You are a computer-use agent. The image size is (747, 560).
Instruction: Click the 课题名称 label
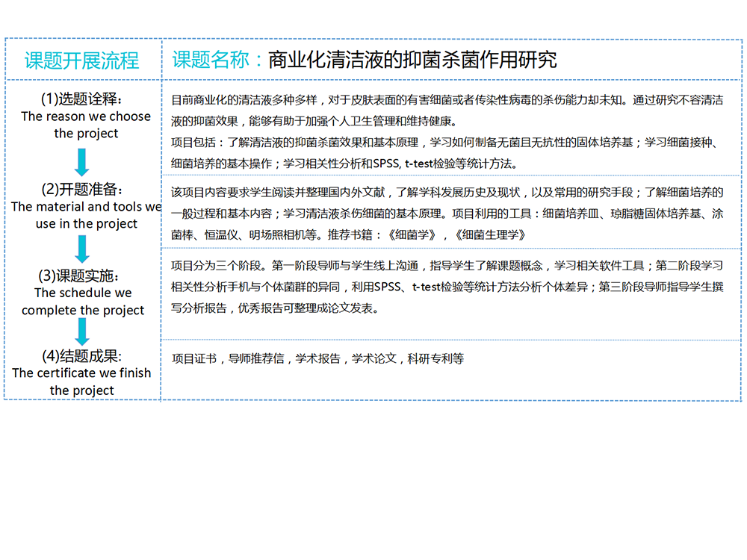(217, 60)
